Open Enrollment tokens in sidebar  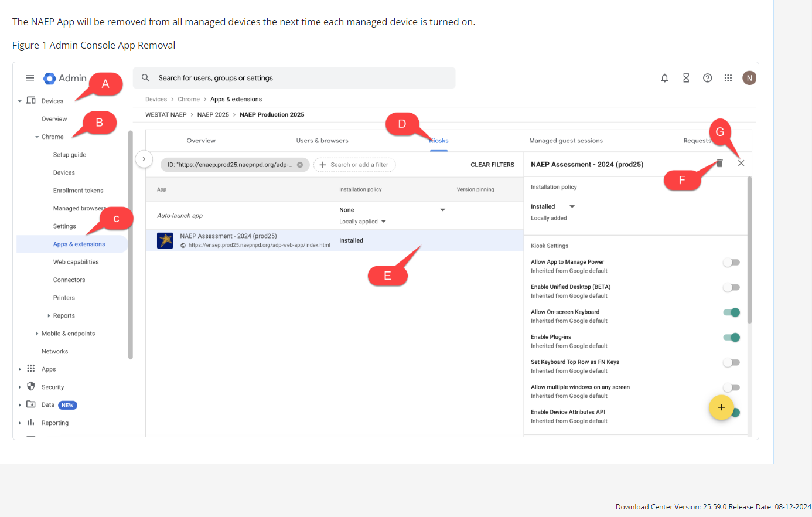78,191
